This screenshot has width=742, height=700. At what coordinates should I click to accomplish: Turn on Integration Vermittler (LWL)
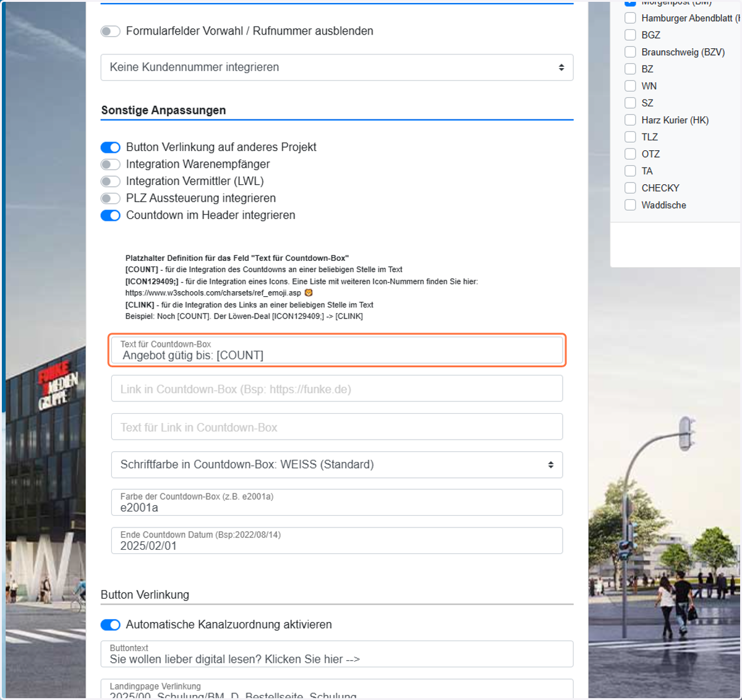(111, 181)
